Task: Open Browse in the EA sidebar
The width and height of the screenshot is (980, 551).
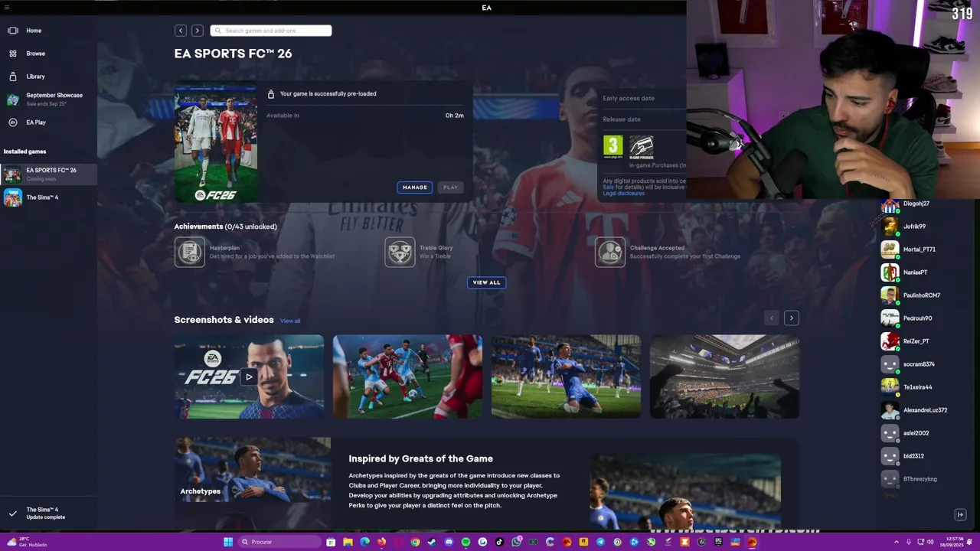Action: 35,54
